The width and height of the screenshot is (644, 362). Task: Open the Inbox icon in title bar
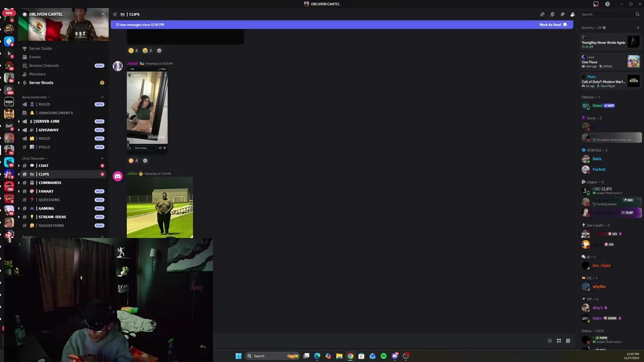(596, 4)
